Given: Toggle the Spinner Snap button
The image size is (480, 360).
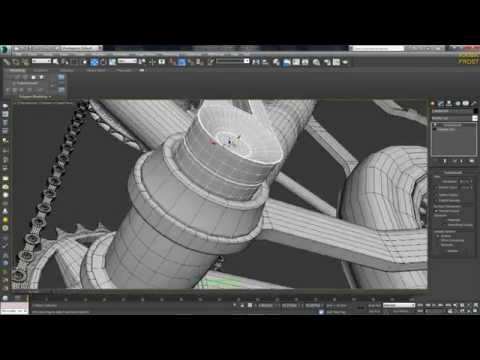Looking at the screenshot, I should click(199, 62).
